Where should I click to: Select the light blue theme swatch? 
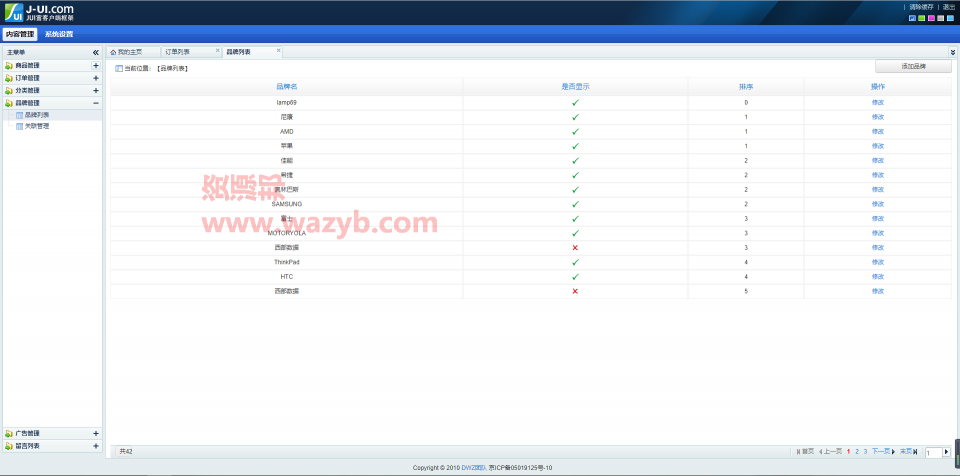tap(950, 18)
